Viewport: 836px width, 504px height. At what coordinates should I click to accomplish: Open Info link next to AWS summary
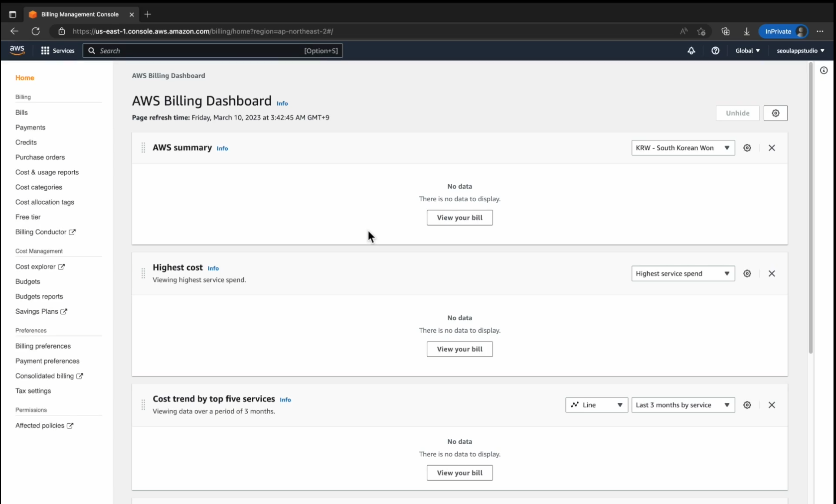click(x=222, y=148)
